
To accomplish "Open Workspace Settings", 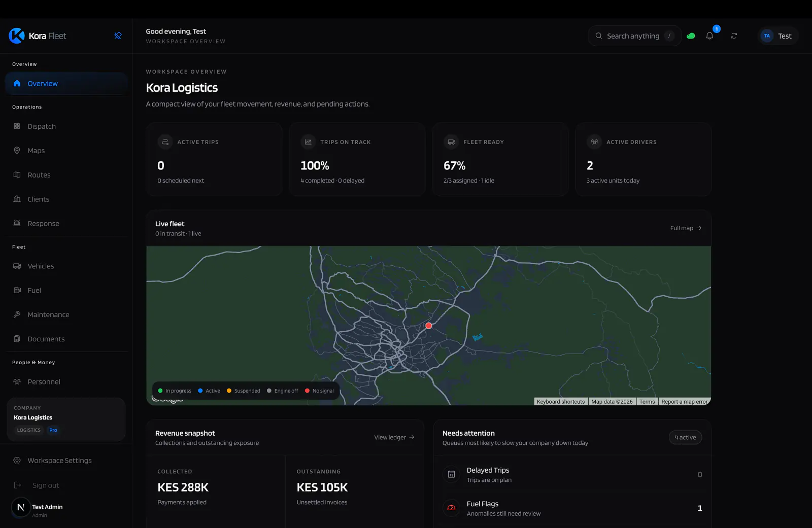I will coord(66,461).
